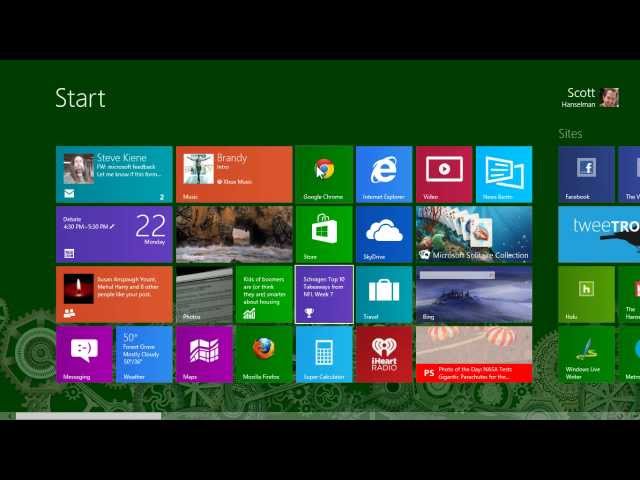This screenshot has height=480, width=640.
Task: Open the Desktop tile with rock arch
Action: (234, 234)
